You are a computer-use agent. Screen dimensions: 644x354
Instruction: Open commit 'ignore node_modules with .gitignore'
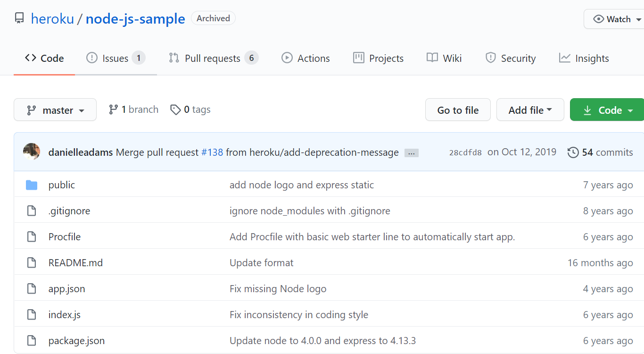tap(310, 211)
